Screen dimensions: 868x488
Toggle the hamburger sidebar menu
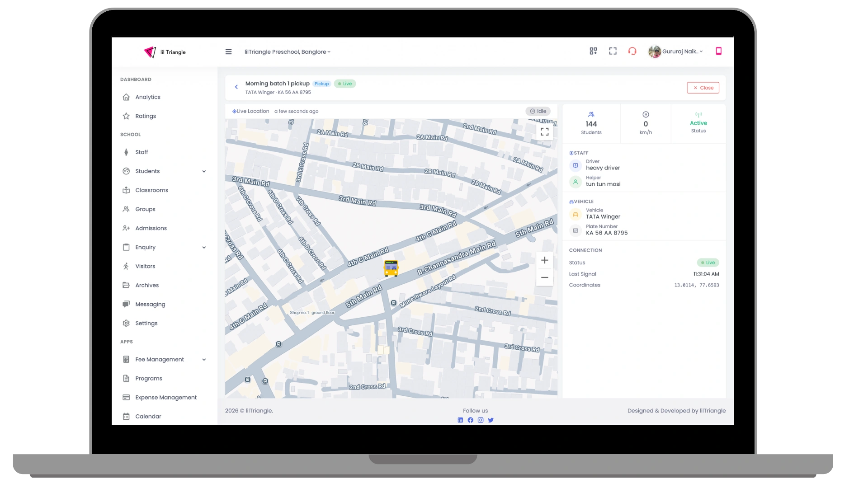coord(228,52)
